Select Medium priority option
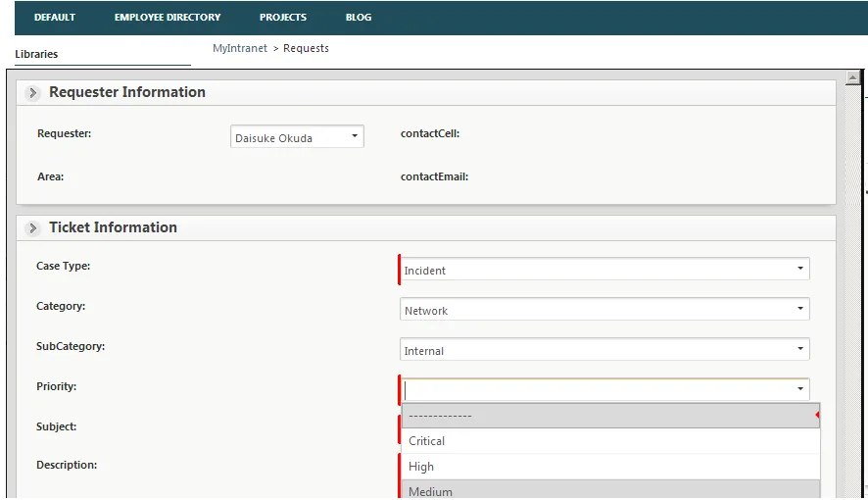 pos(610,490)
